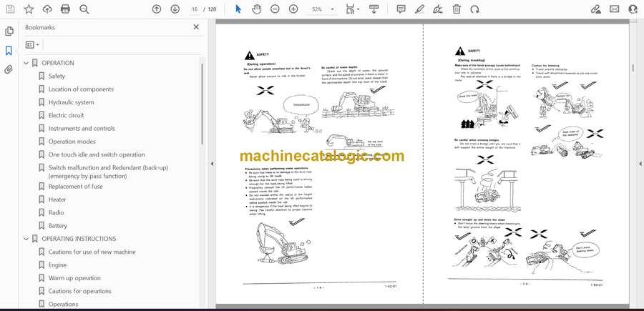Open the share with others account icon
Screen dimensions: 644x311
click(633, 9)
